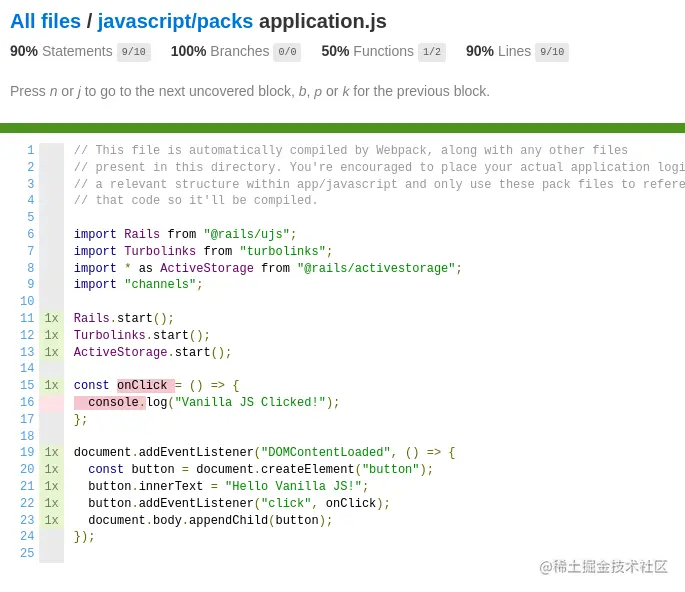Click the import "channels"; code line

point(138,284)
